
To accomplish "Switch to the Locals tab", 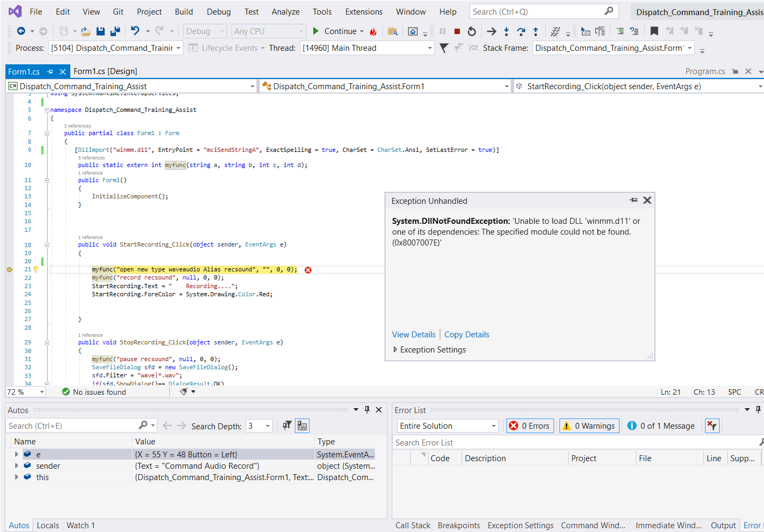I will click(x=48, y=526).
